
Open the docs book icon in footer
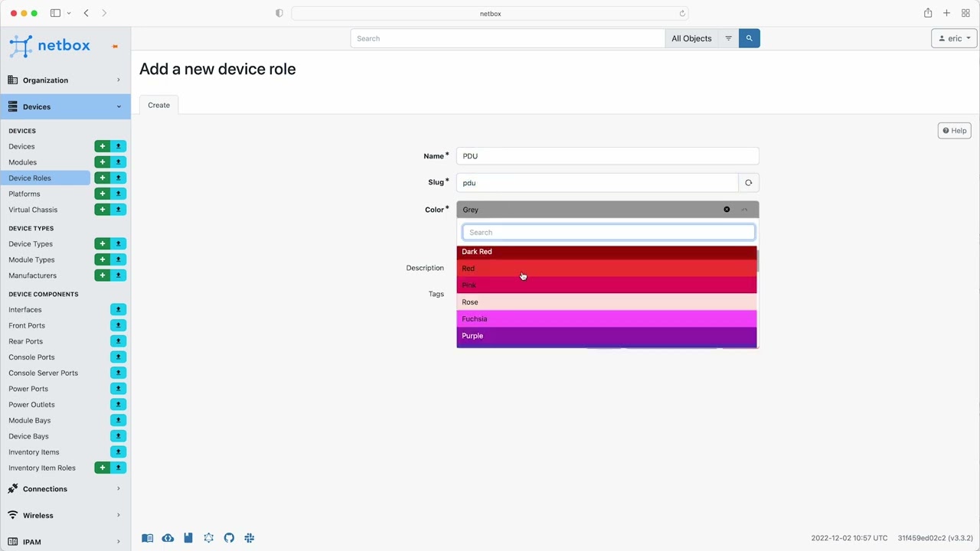148,538
